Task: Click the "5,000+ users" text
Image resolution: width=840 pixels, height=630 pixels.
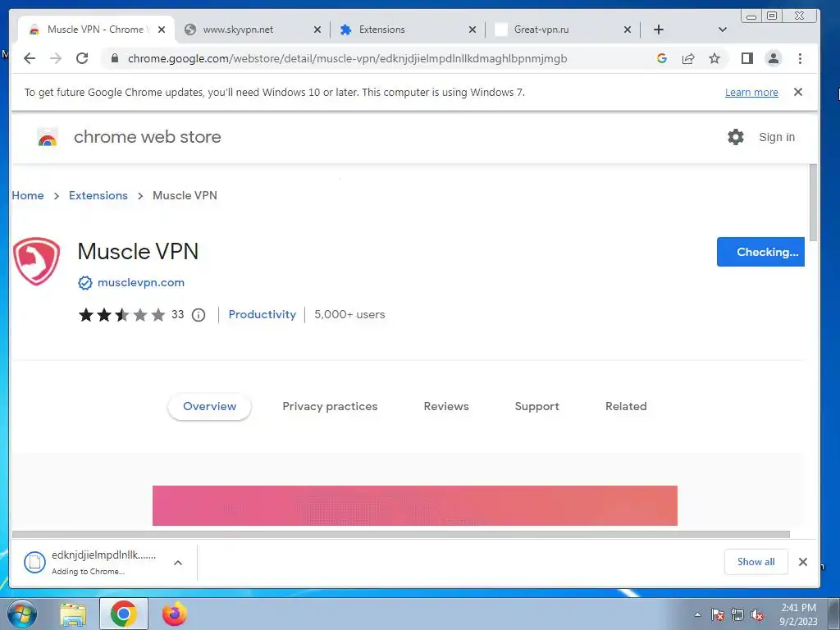Action: (x=349, y=314)
